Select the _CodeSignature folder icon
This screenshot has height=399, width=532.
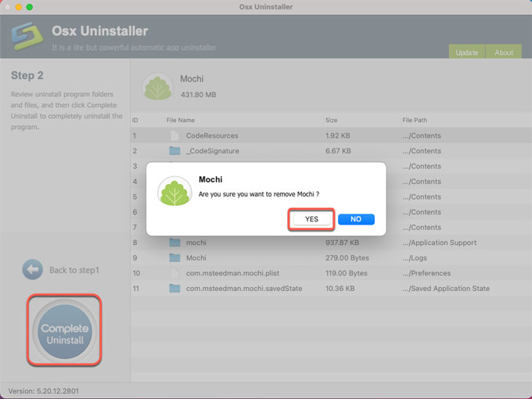click(x=174, y=151)
